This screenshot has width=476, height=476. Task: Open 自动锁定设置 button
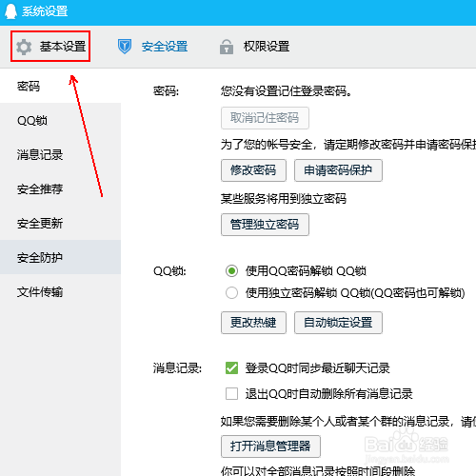[338, 323]
